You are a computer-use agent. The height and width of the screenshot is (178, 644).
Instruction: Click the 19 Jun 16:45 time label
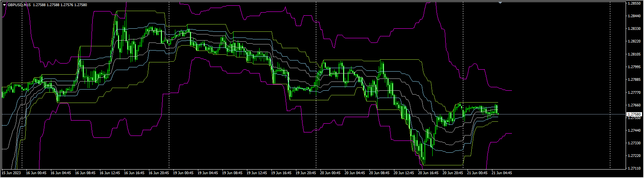point(281,173)
